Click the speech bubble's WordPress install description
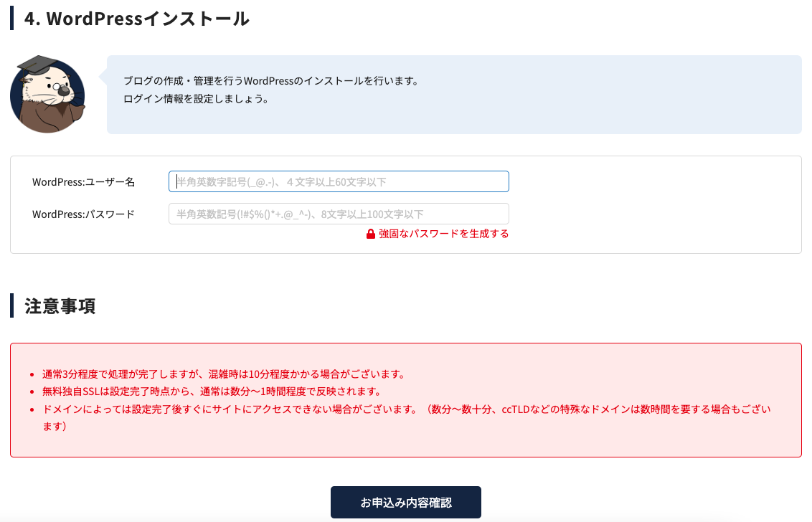Screen dimensions: 812x522 pos(271,81)
